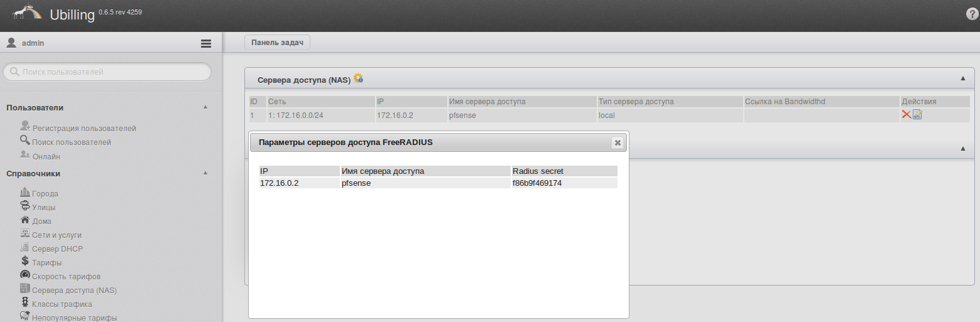
Task: Open the help question mark icon
Action: [972, 14]
